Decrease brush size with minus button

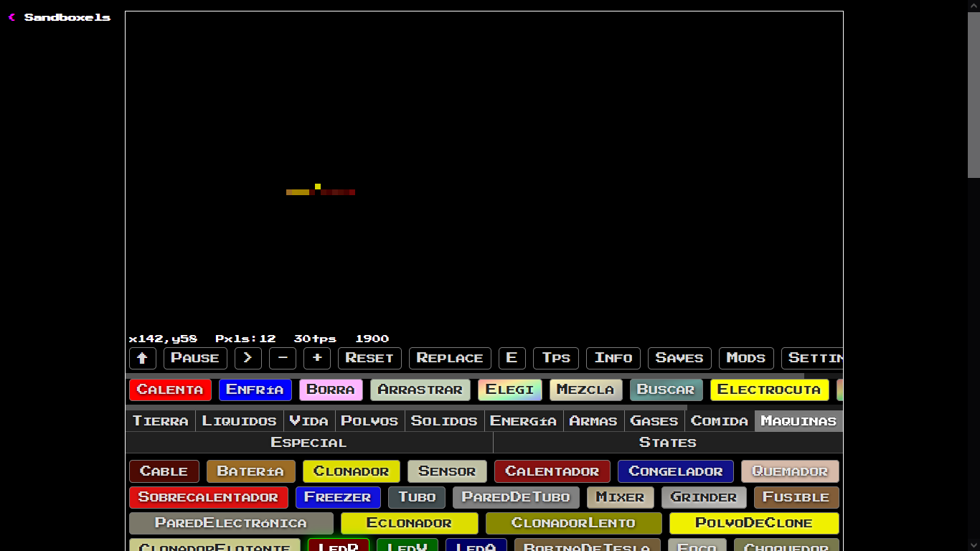click(x=283, y=358)
